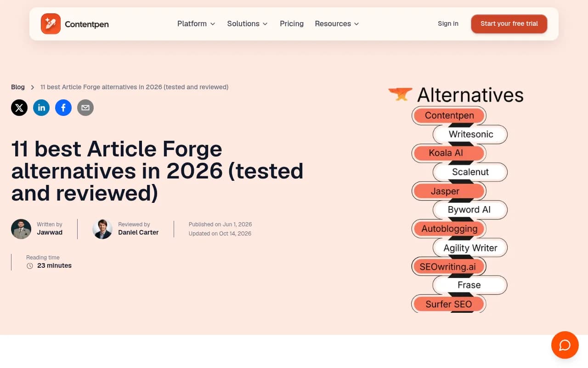
Task: Click the Contentpen logo icon
Action: 51,24
